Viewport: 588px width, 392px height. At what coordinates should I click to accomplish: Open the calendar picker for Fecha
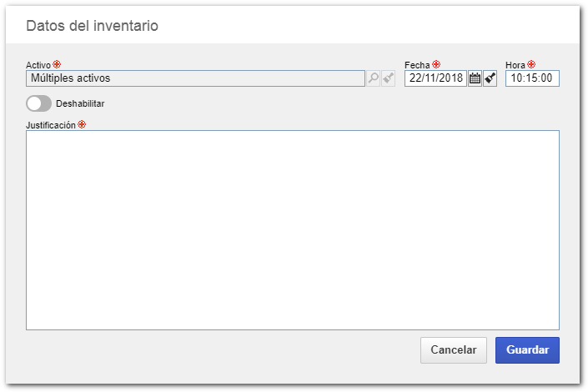(475, 78)
